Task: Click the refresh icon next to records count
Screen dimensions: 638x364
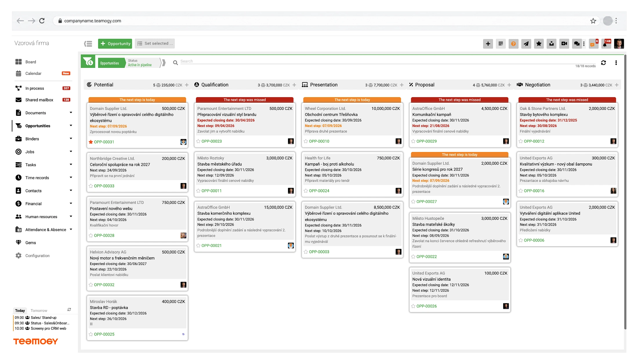Action: [x=603, y=63]
